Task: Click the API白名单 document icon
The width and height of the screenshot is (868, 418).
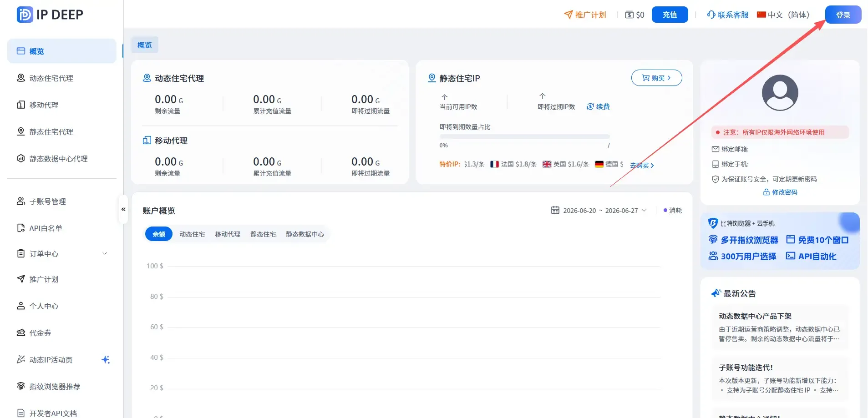Action: click(x=20, y=228)
